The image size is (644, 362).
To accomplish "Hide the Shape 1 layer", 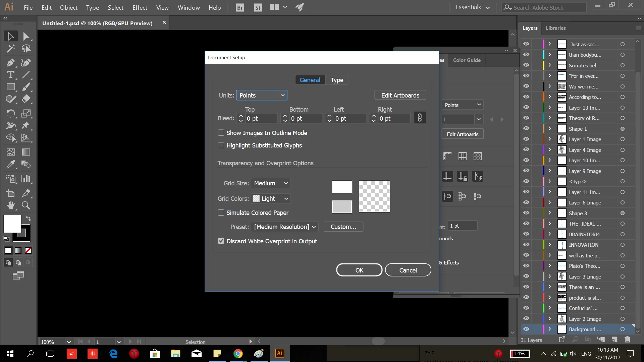I will click(526, 129).
